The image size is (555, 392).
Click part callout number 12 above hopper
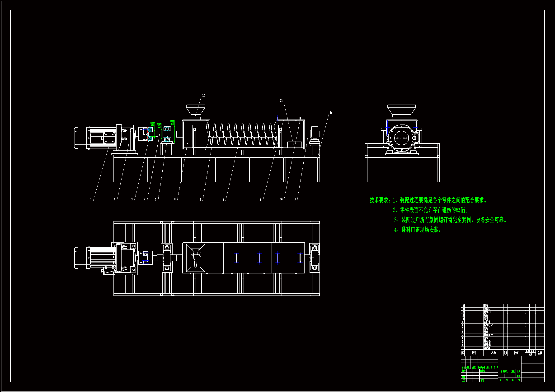pos(203,95)
